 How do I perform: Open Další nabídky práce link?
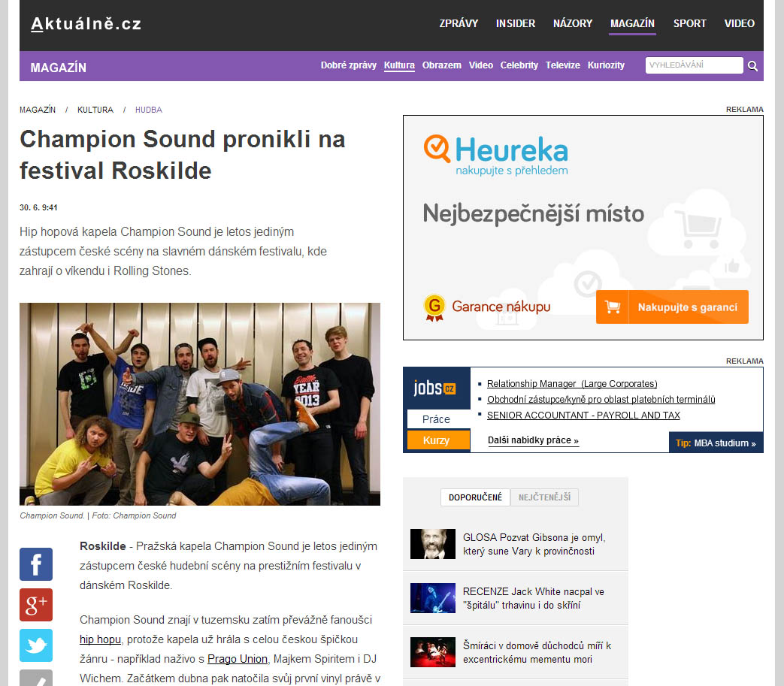[533, 440]
